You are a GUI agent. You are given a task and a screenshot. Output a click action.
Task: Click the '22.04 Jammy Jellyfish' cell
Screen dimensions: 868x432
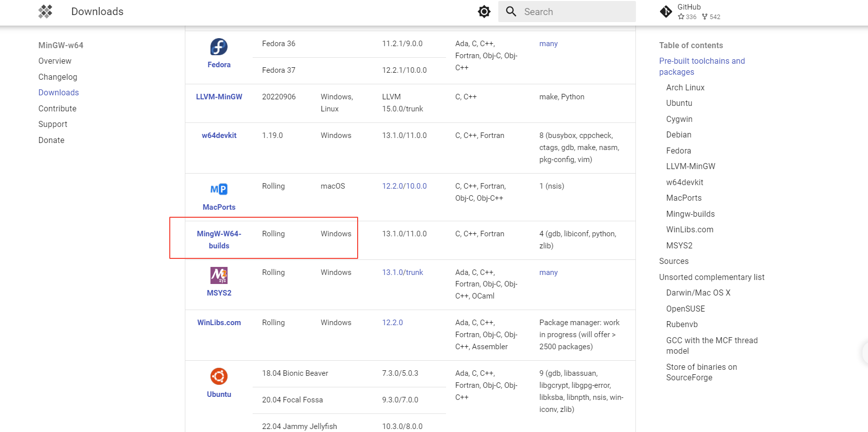299,426
